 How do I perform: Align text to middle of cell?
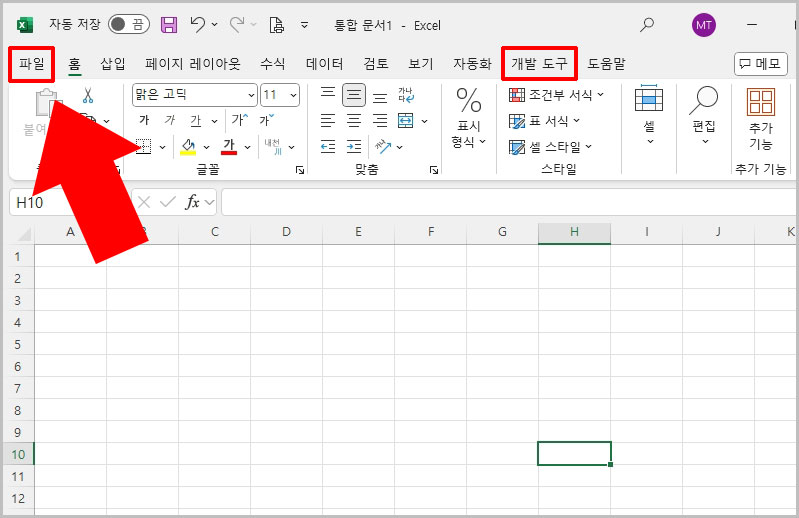coord(354,95)
